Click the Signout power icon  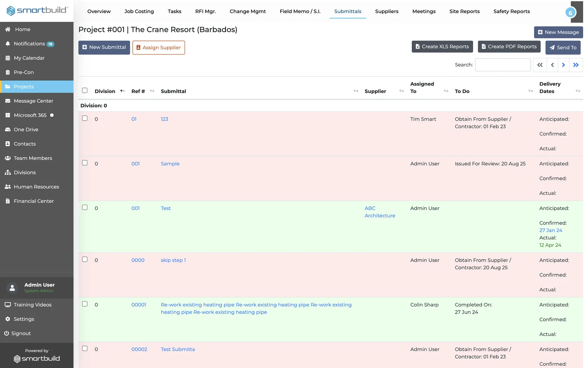tap(6, 333)
